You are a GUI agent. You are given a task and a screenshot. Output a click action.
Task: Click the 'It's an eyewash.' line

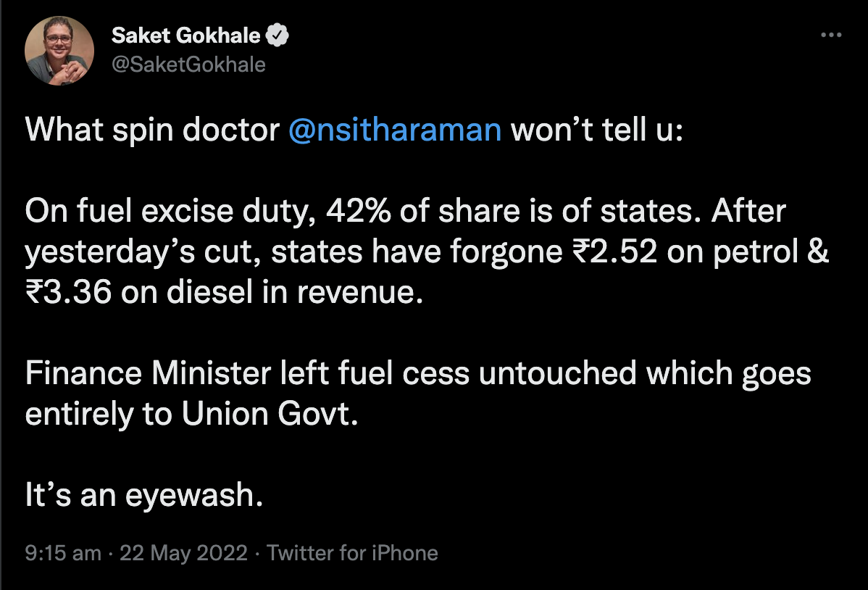pos(144,495)
